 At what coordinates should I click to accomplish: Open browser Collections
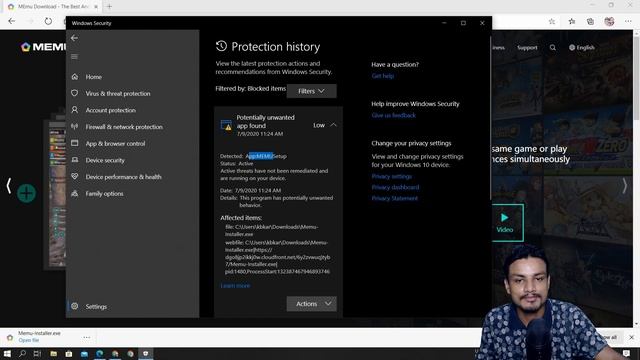[x=590, y=21]
